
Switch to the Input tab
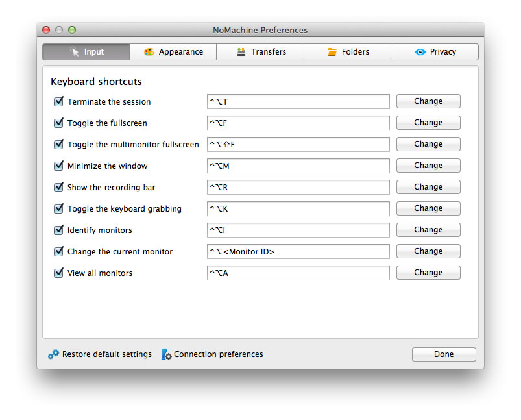tap(86, 52)
